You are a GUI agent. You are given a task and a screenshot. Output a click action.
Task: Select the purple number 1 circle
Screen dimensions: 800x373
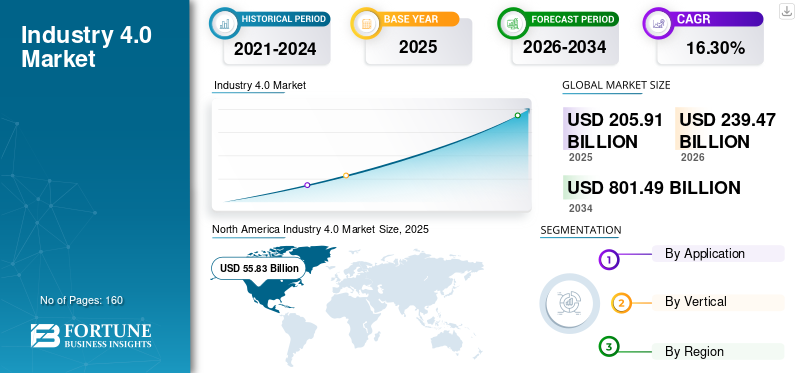coord(608,259)
